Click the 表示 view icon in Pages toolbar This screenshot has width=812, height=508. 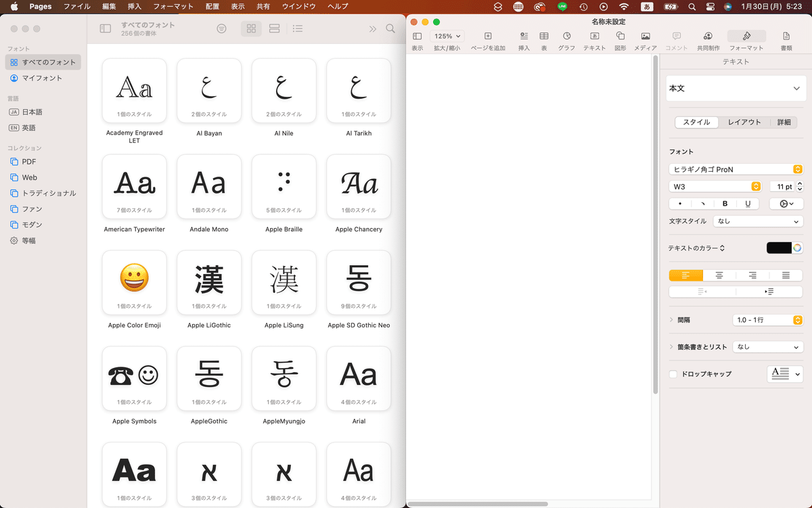[x=418, y=36]
